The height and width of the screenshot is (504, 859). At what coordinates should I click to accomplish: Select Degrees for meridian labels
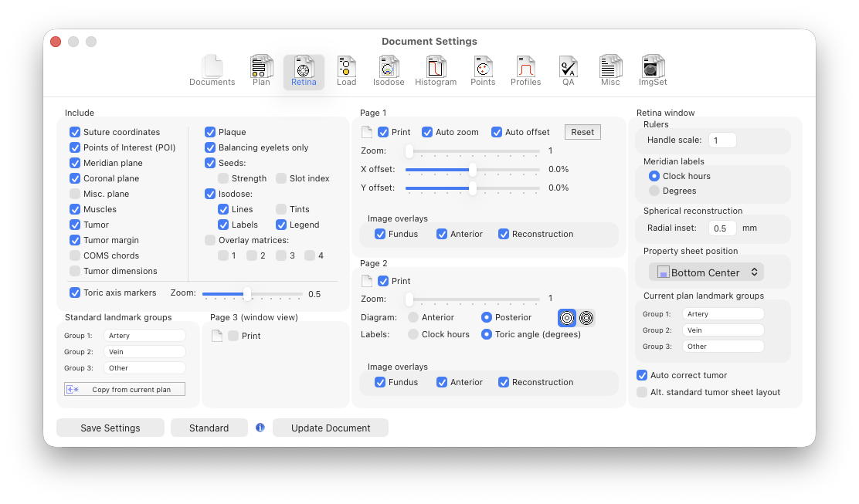pyautogui.click(x=654, y=190)
